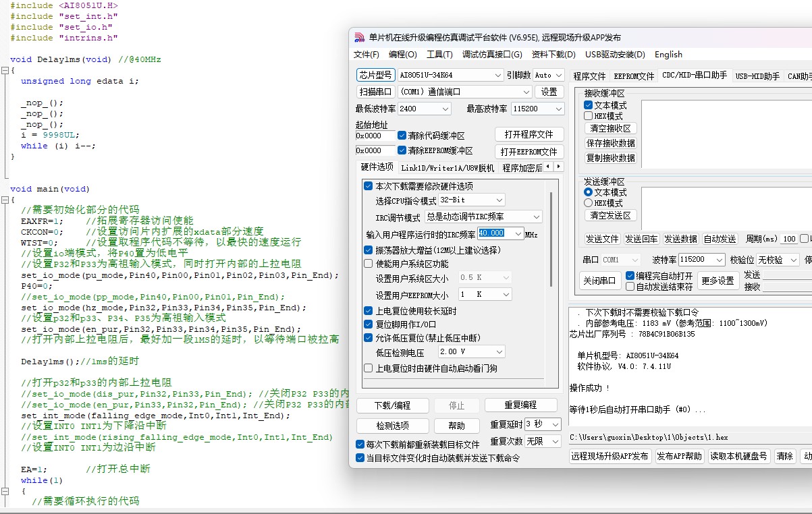Viewport: 812px width, 514px height.
Task: Click the 扫描串口 button
Action: [375, 92]
